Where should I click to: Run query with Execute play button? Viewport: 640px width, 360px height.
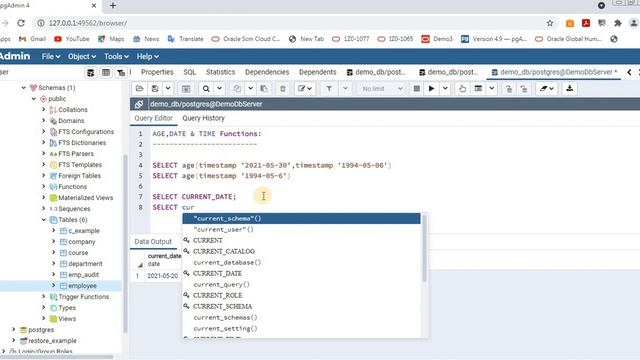[431, 89]
